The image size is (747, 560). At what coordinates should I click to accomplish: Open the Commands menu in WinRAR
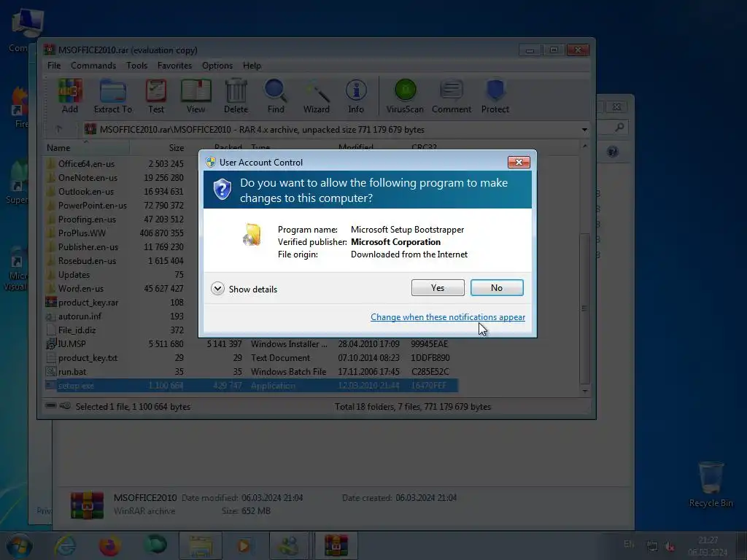[93, 66]
